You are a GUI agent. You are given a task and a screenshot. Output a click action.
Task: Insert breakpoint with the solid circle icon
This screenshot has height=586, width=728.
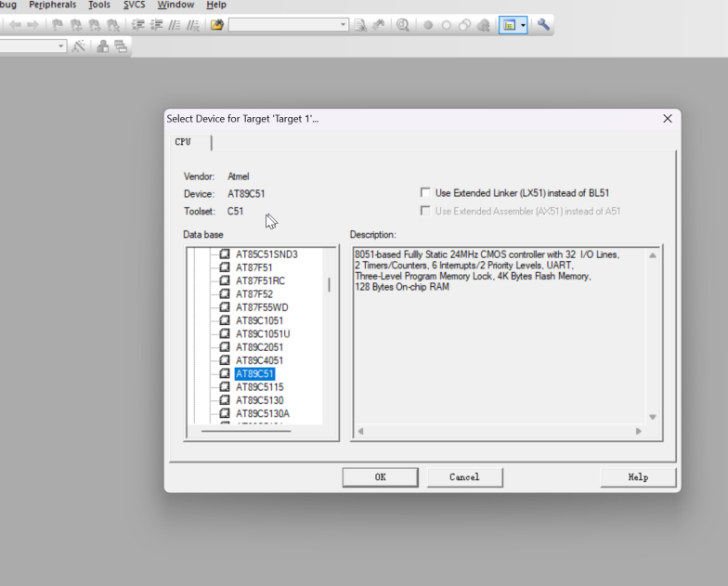point(428,25)
